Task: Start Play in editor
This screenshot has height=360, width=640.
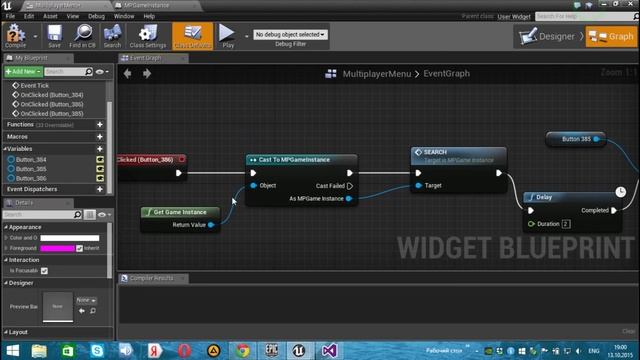Action: (x=228, y=36)
